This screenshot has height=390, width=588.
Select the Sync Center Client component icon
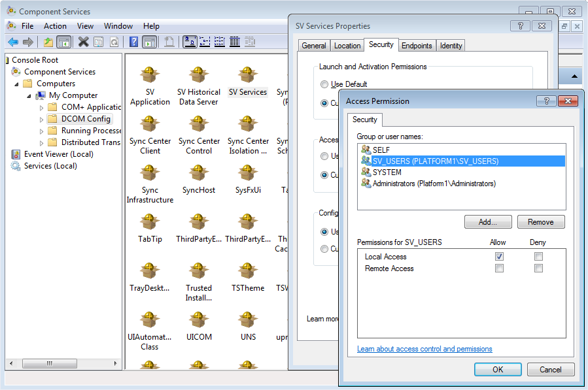150,123
